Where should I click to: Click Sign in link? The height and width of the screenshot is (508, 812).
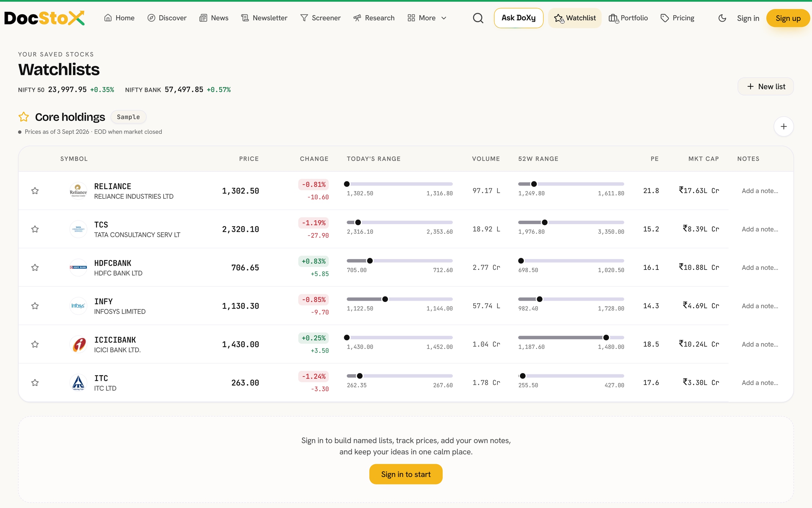(x=748, y=18)
